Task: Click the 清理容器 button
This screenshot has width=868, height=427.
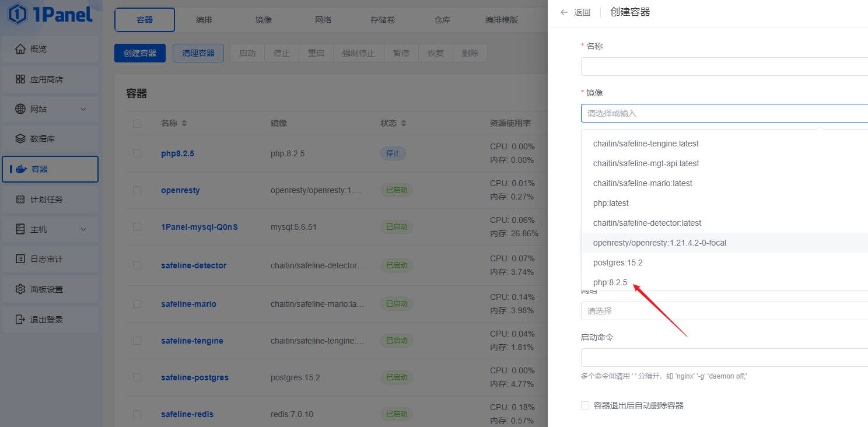Action: click(198, 53)
